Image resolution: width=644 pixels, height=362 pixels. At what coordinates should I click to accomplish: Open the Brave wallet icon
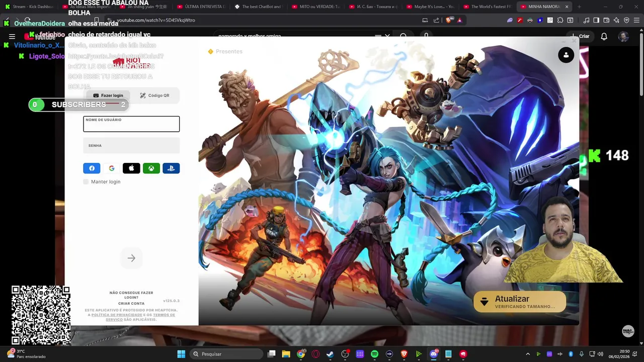pos(606,20)
